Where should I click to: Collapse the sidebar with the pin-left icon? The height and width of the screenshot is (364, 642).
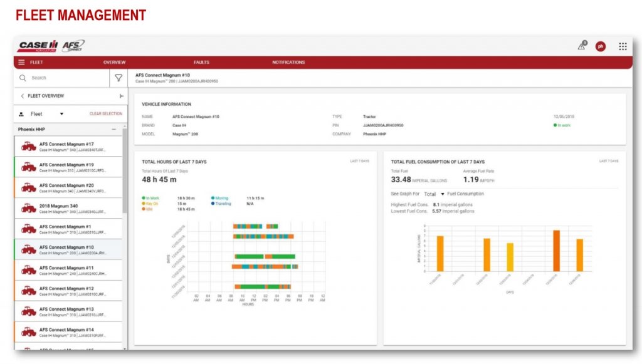coord(122,96)
